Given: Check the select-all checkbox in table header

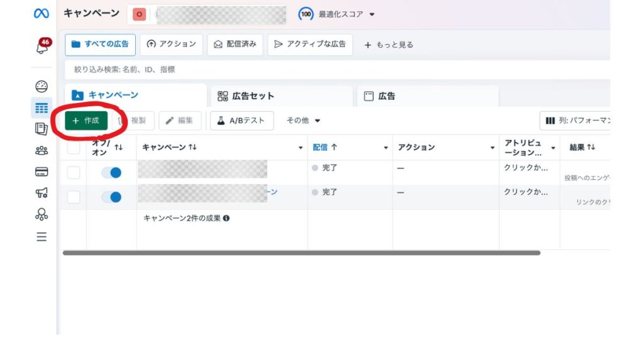Looking at the screenshot, I should tap(74, 148).
